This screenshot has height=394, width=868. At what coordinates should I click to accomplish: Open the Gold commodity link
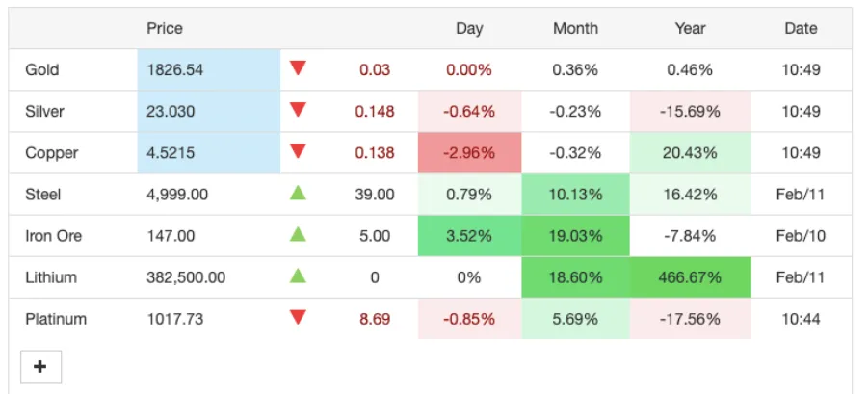click(x=42, y=70)
